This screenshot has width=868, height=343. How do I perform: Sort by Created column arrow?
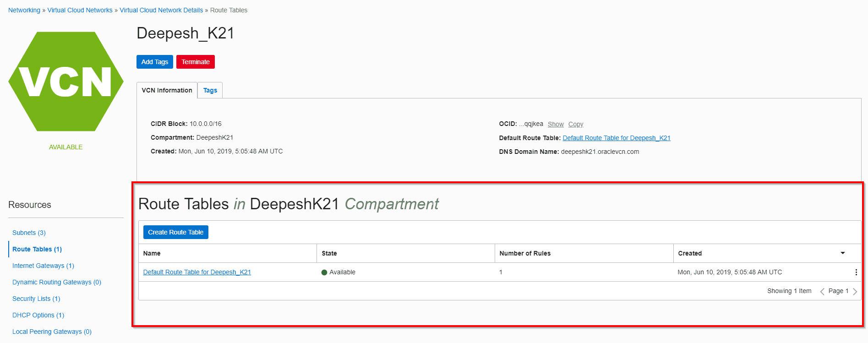842,253
